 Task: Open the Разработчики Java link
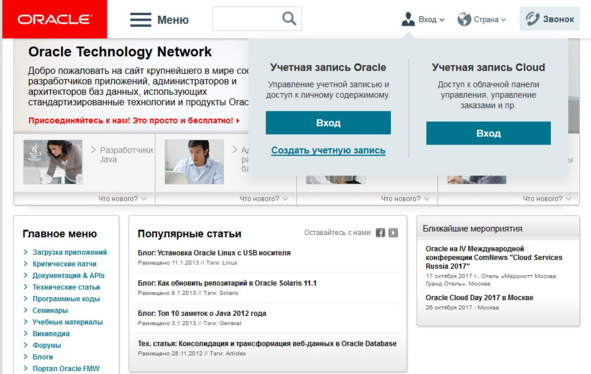pyautogui.click(x=126, y=155)
